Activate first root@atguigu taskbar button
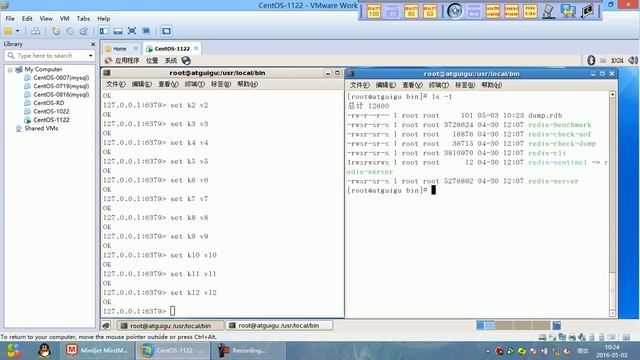 (170, 326)
